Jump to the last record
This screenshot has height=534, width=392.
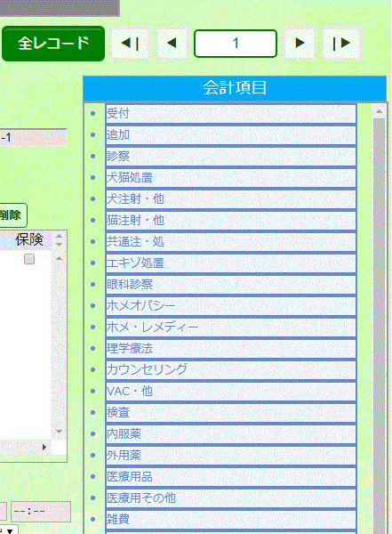(341, 44)
